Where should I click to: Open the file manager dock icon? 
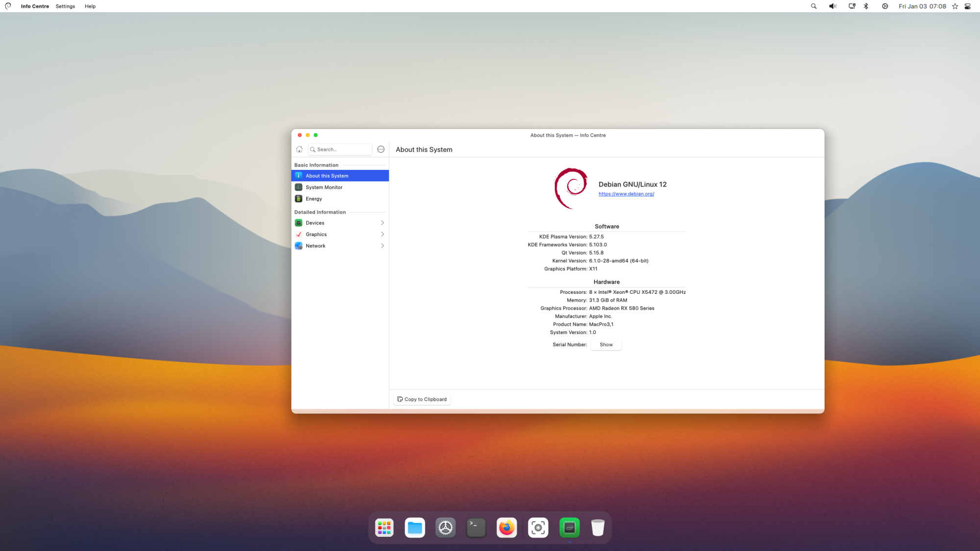415,527
